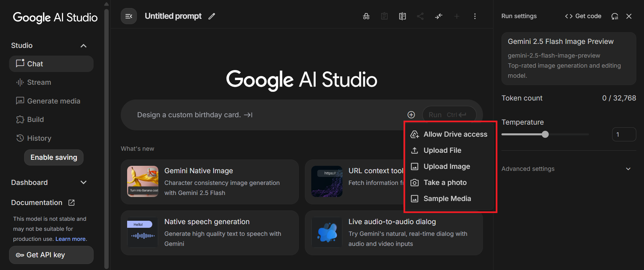Click the Run button
644x270 pixels.
tap(449, 115)
